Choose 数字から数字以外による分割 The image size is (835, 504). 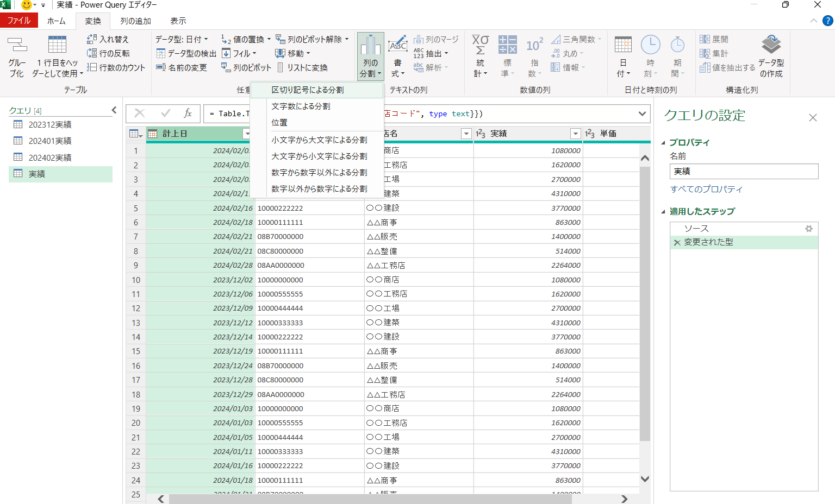(317, 172)
